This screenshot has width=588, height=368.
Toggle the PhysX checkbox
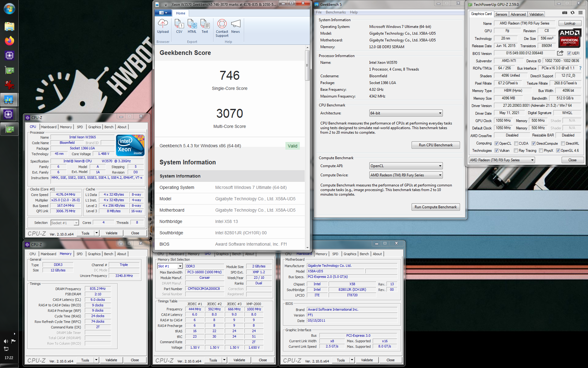pos(541,150)
